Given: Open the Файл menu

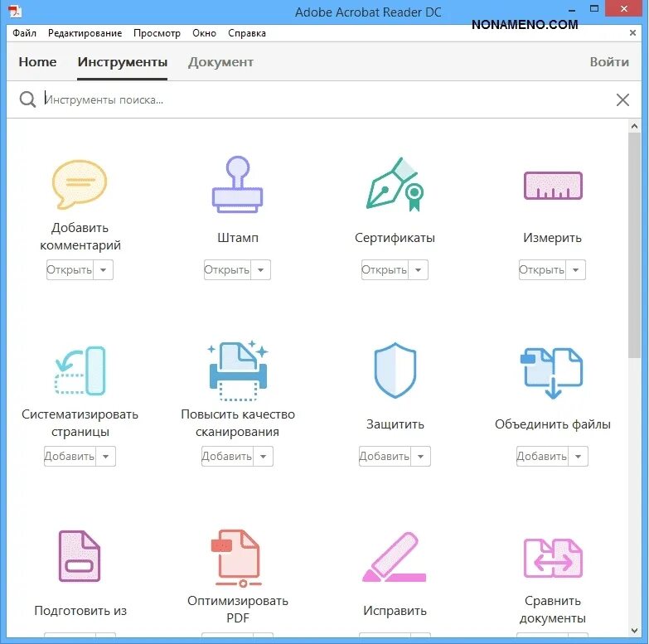Looking at the screenshot, I should point(24,33).
